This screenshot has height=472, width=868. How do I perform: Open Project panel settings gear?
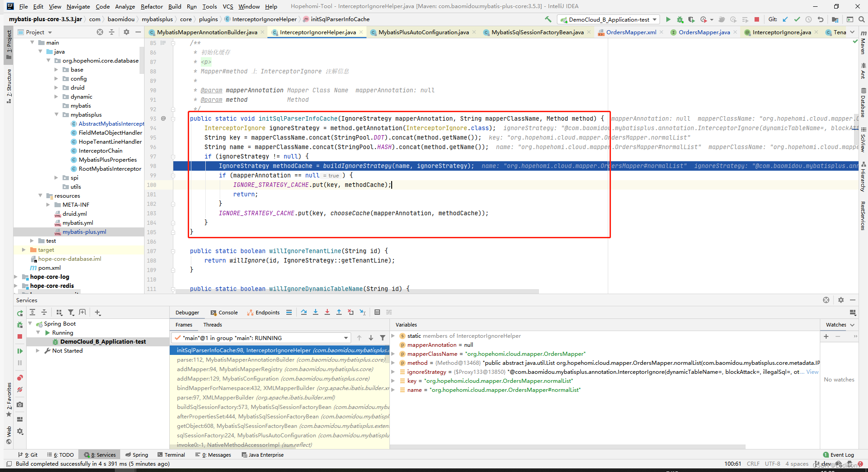(127, 32)
